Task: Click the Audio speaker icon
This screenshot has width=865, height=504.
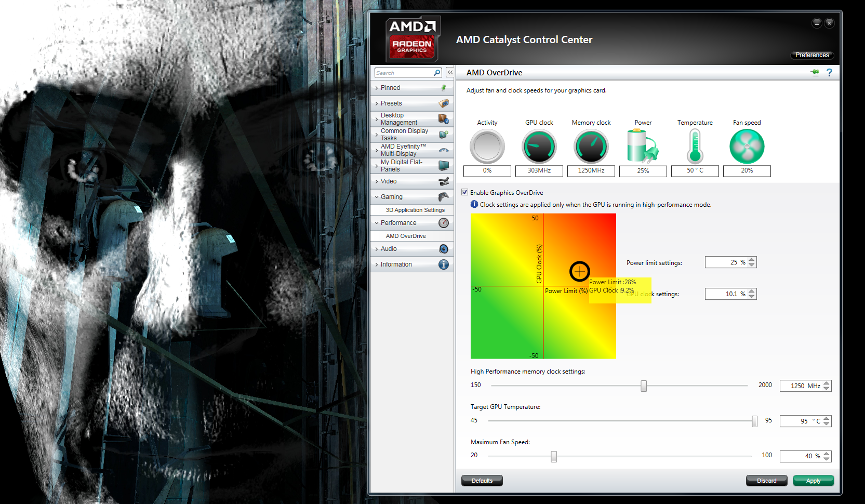Action: [x=444, y=249]
